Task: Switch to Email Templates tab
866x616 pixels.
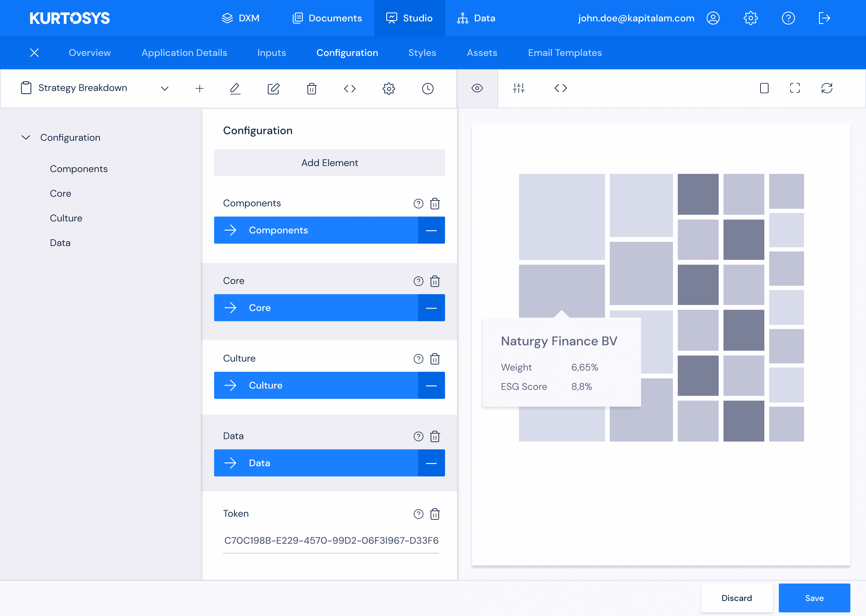Action: point(565,53)
